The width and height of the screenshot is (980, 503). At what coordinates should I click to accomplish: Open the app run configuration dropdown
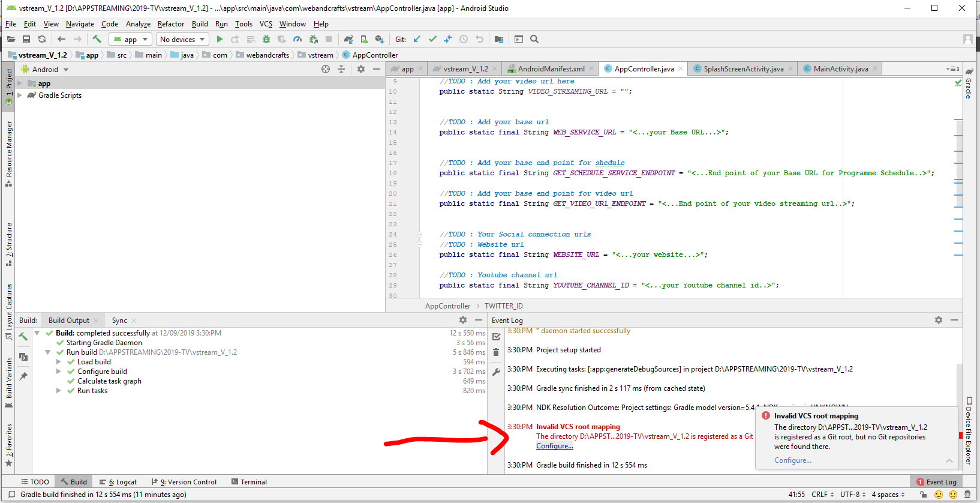click(130, 39)
